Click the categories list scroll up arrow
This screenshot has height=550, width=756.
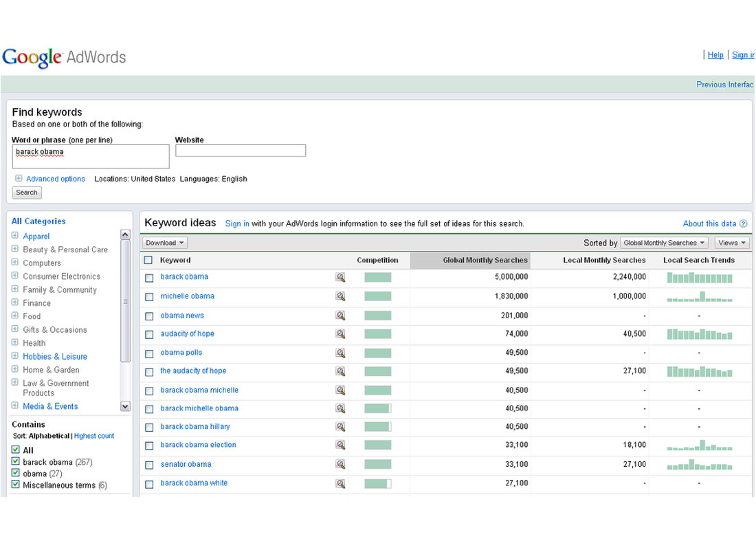pyautogui.click(x=125, y=234)
